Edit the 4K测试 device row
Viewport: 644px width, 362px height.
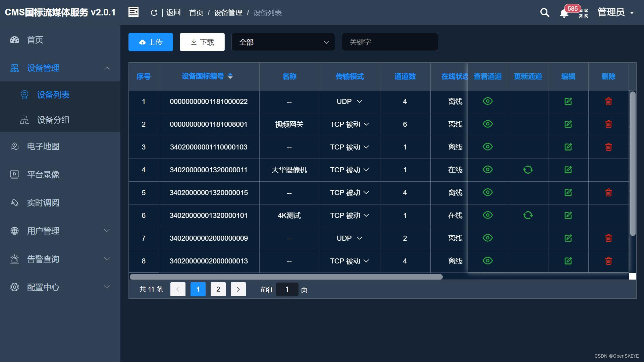click(x=568, y=215)
